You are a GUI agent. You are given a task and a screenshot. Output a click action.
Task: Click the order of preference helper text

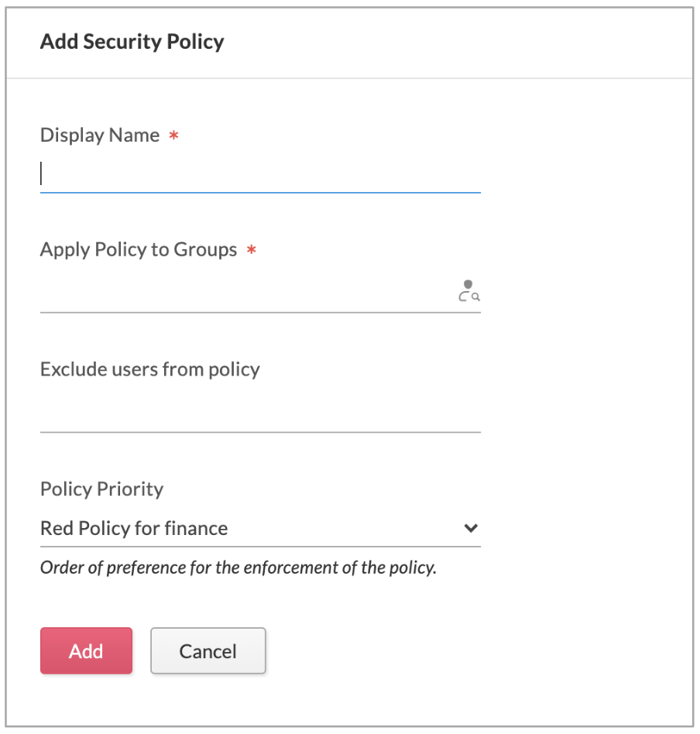pos(238,568)
